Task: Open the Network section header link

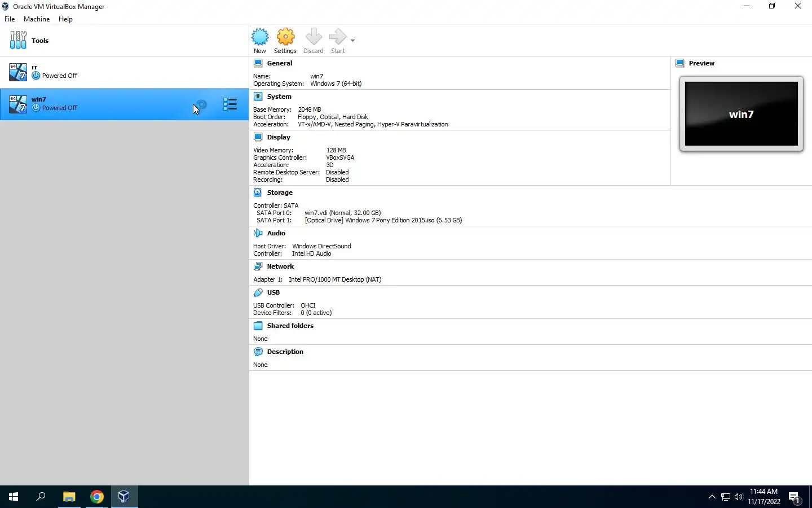Action: (x=280, y=266)
